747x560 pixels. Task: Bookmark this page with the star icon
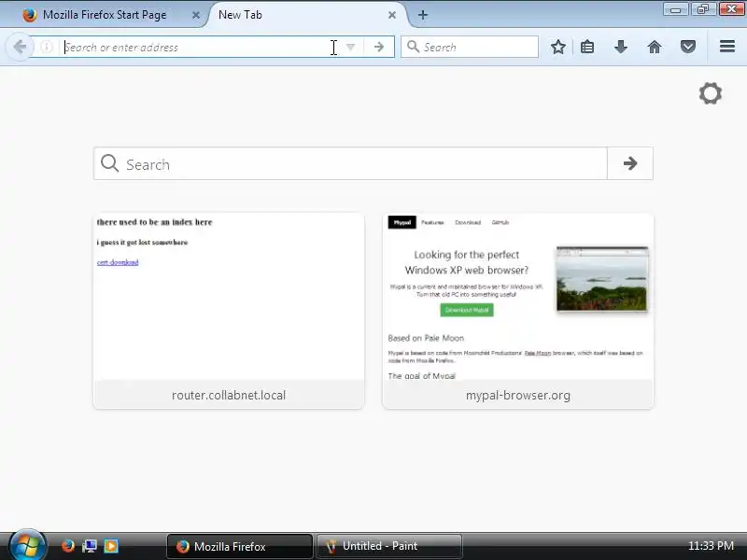557,47
